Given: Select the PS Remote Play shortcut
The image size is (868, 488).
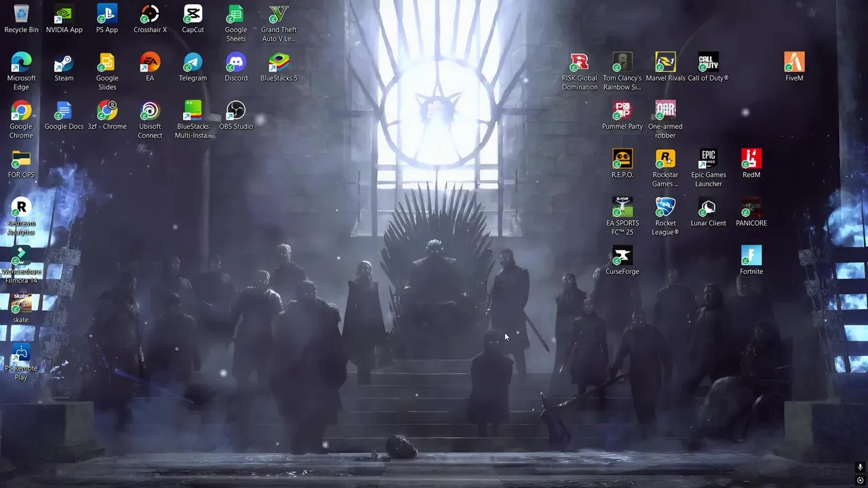Looking at the screenshot, I should pos(21,352).
